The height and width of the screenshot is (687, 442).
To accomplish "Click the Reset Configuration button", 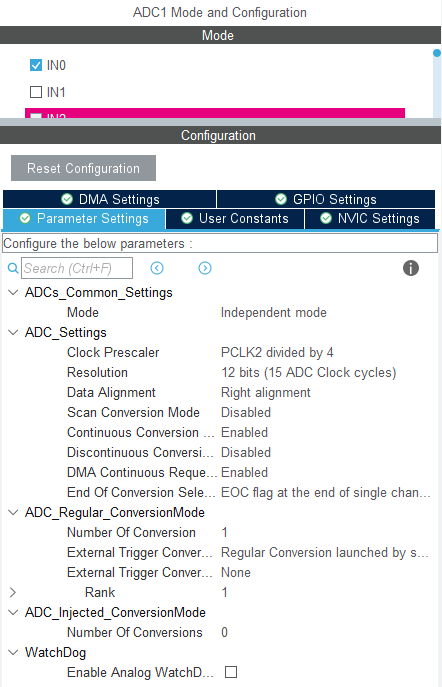I will pos(83,168).
